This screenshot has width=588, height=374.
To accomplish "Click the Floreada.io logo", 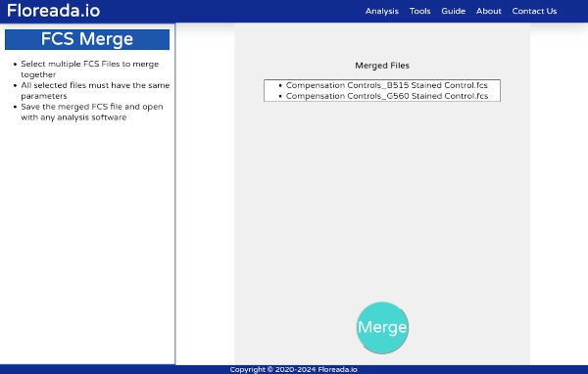I will point(53,11).
